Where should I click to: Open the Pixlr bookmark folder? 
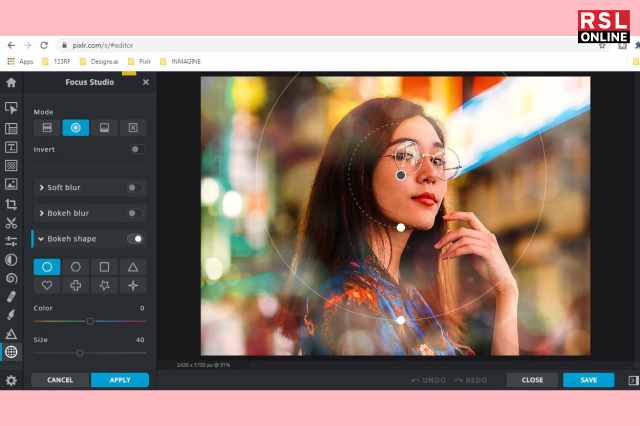coord(140,62)
